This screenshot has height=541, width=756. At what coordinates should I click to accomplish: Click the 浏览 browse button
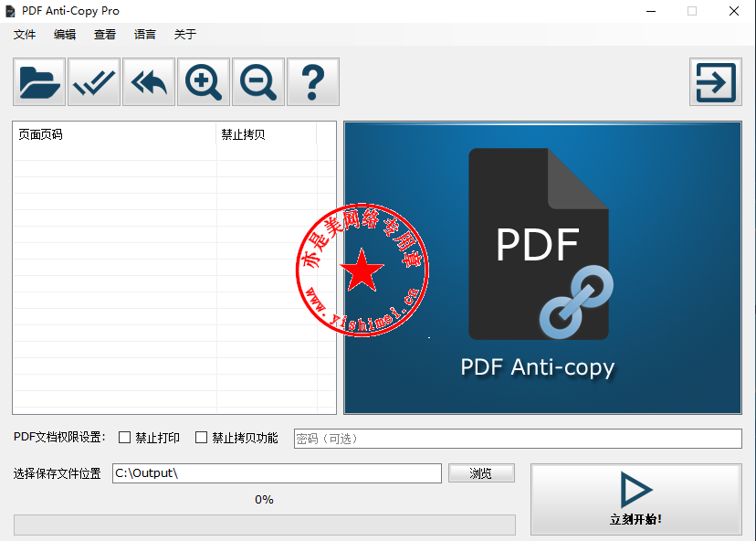click(x=481, y=473)
